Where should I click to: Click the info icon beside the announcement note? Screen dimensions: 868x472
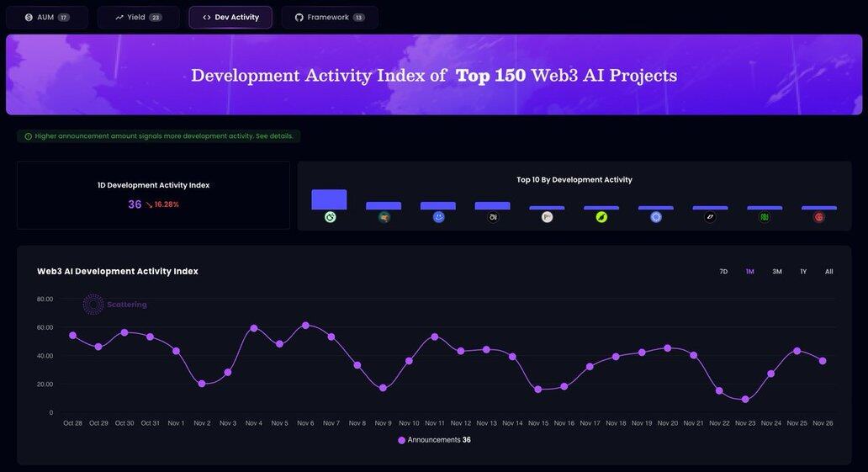coord(28,136)
